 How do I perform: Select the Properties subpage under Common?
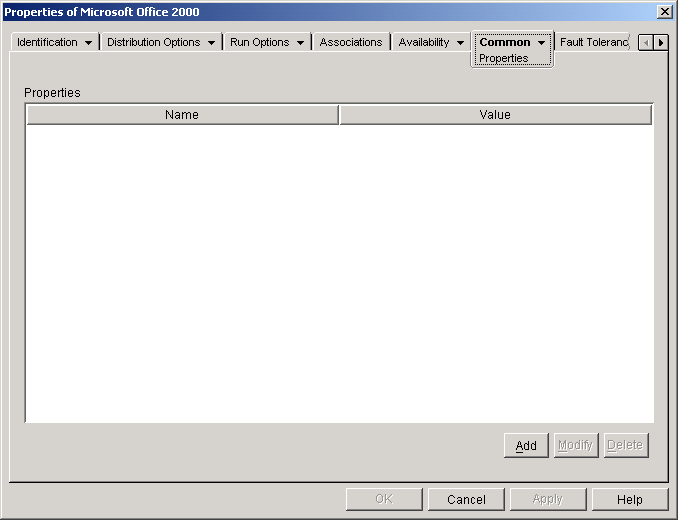click(x=504, y=58)
